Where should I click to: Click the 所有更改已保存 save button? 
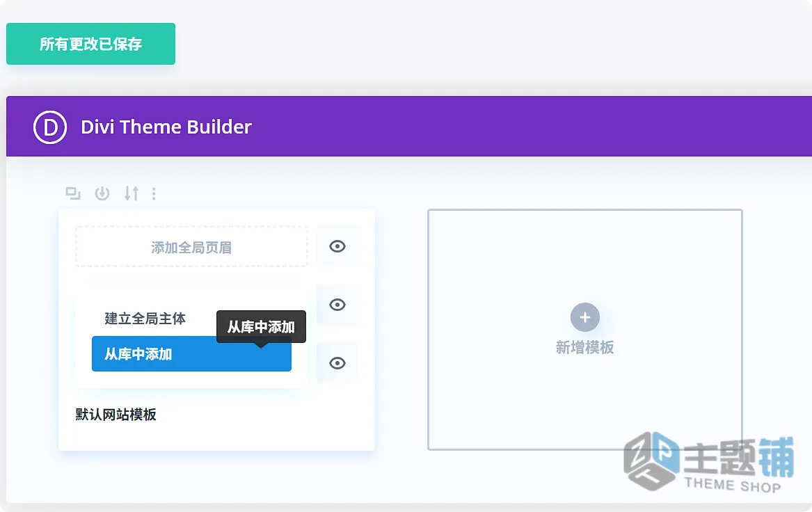click(x=90, y=44)
